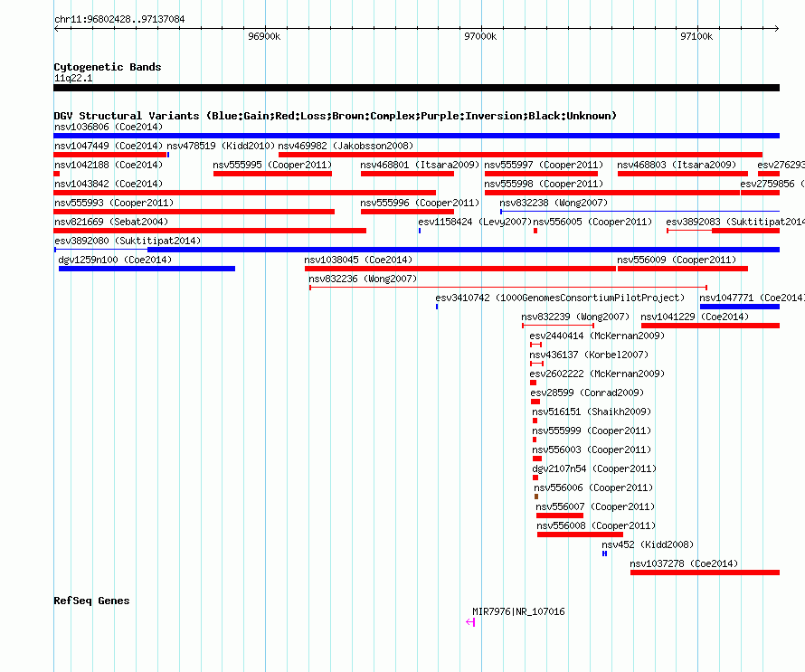
Task: Select nsv555995 (Cooper2011) label
Action: [272, 165]
